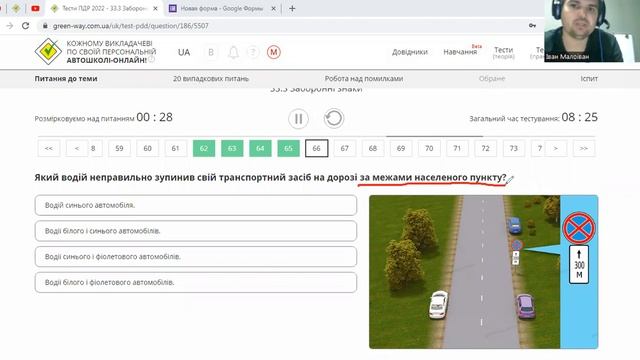Open the YouTube pinned tab
Viewport: 640px width, 360px height.
(35, 8)
